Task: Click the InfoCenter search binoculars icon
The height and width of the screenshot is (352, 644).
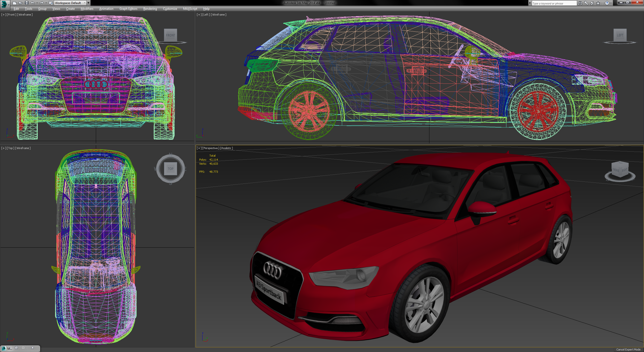Action: 580,3
